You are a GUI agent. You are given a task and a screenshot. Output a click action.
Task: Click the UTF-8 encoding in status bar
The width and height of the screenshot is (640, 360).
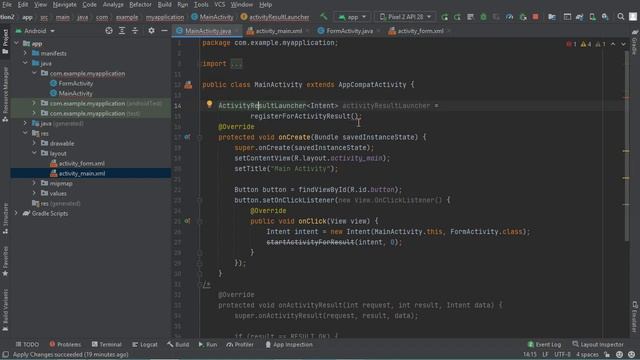[562, 355]
